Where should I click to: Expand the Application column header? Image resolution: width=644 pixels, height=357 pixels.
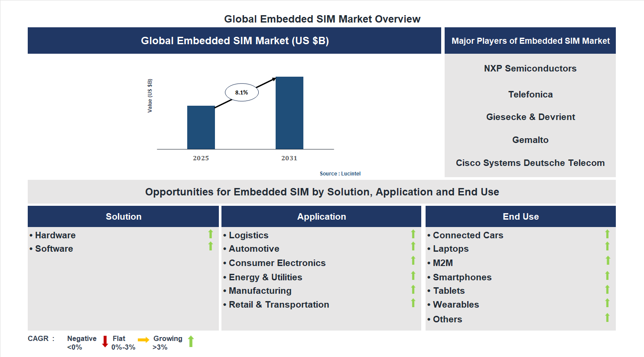[321, 216]
